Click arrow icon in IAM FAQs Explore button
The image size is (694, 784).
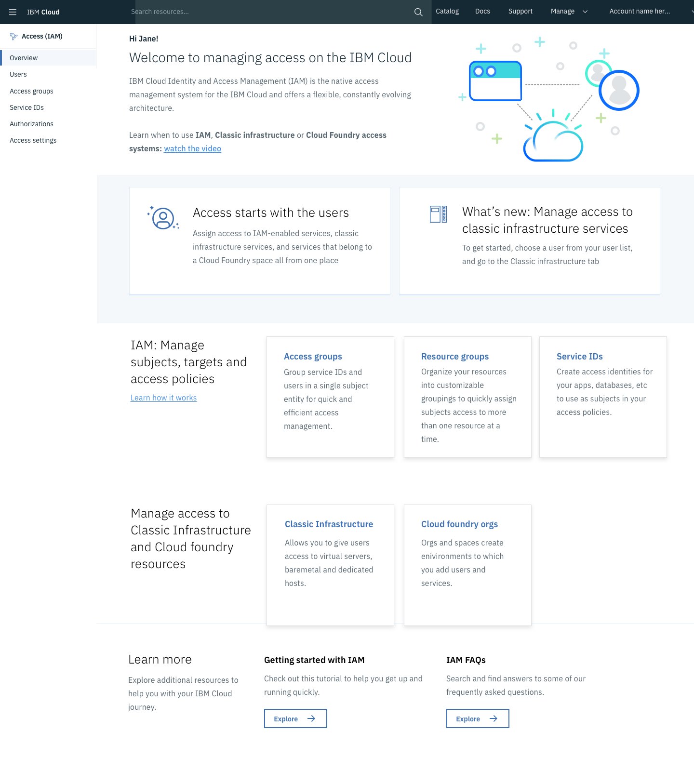[x=494, y=718]
